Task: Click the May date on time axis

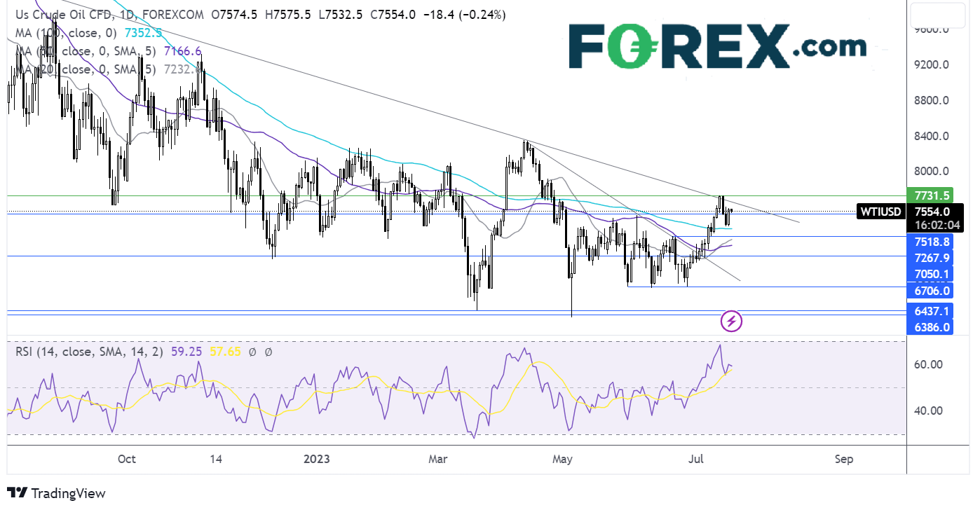Action: pos(563,460)
